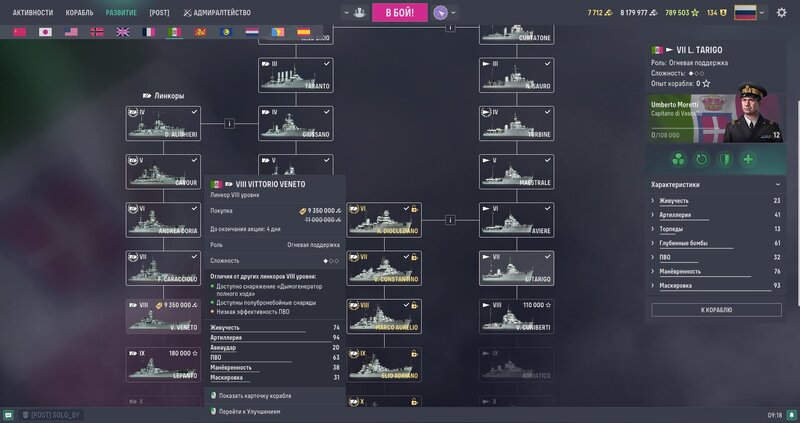The height and width of the screenshot is (423, 800).
Task: Select the Andrea Doria battleship tile
Action: [x=164, y=220]
